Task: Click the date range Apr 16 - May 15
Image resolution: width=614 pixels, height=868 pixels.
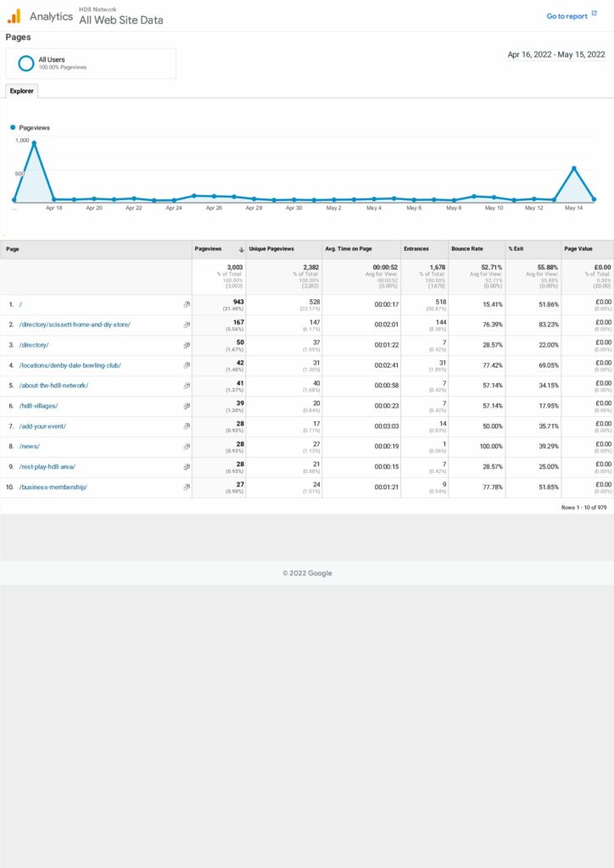Action: (x=555, y=54)
